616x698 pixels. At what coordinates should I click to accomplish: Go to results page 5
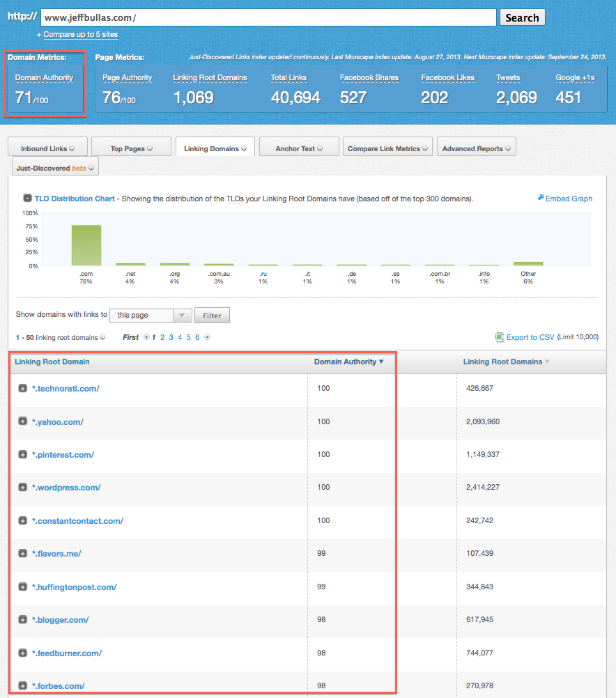[188, 337]
